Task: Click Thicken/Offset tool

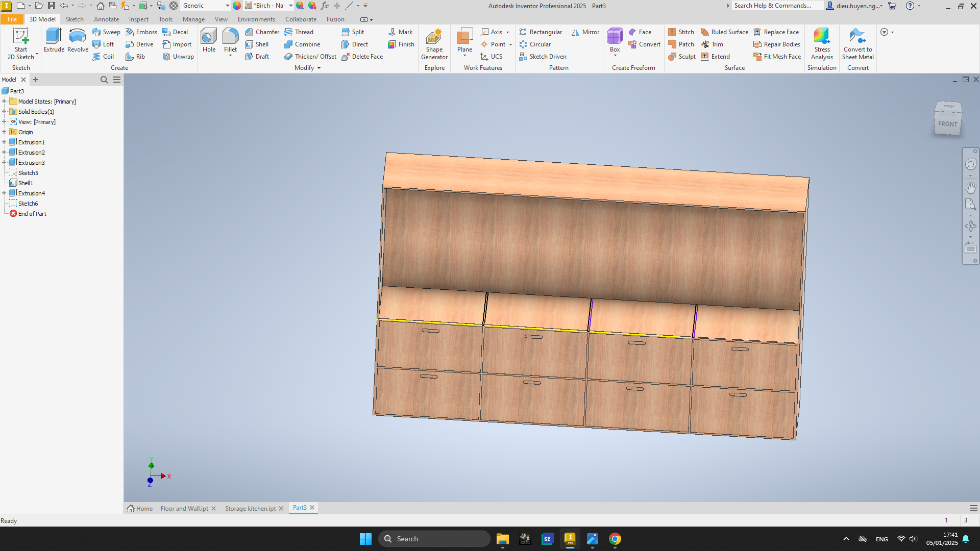Action: coord(310,56)
